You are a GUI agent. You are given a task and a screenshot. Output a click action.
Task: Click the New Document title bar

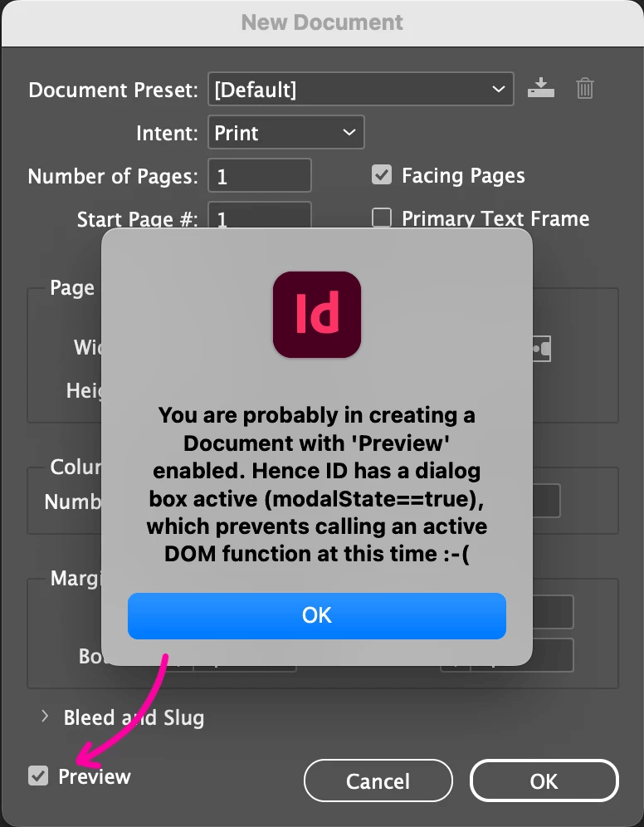(322, 22)
